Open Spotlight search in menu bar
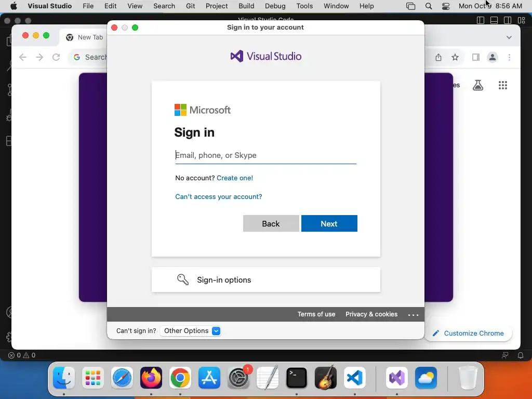This screenshot has width=532, height=399. click(x=429, y=6)
